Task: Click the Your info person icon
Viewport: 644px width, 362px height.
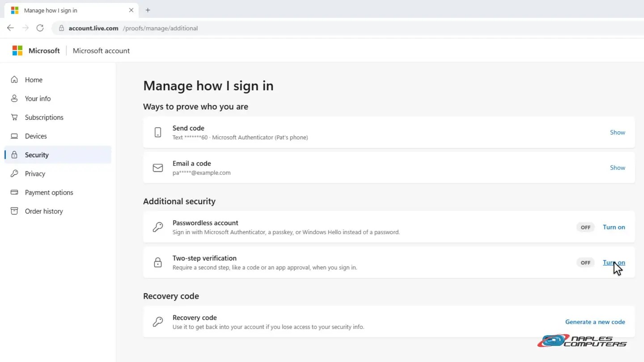Action: 14,98
